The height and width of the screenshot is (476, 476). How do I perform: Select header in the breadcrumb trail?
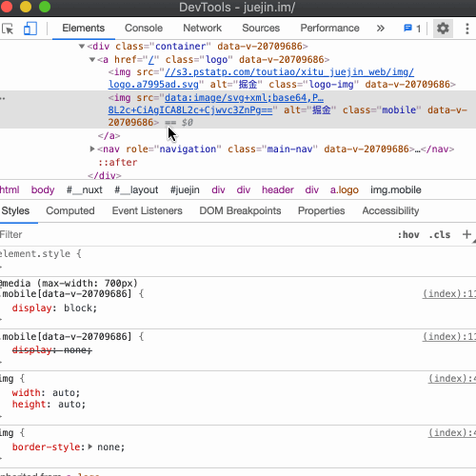point(278,189)
